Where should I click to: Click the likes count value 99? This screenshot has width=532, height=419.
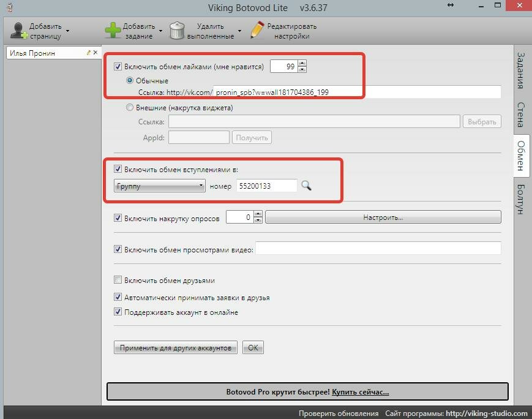tap(284, 66)
